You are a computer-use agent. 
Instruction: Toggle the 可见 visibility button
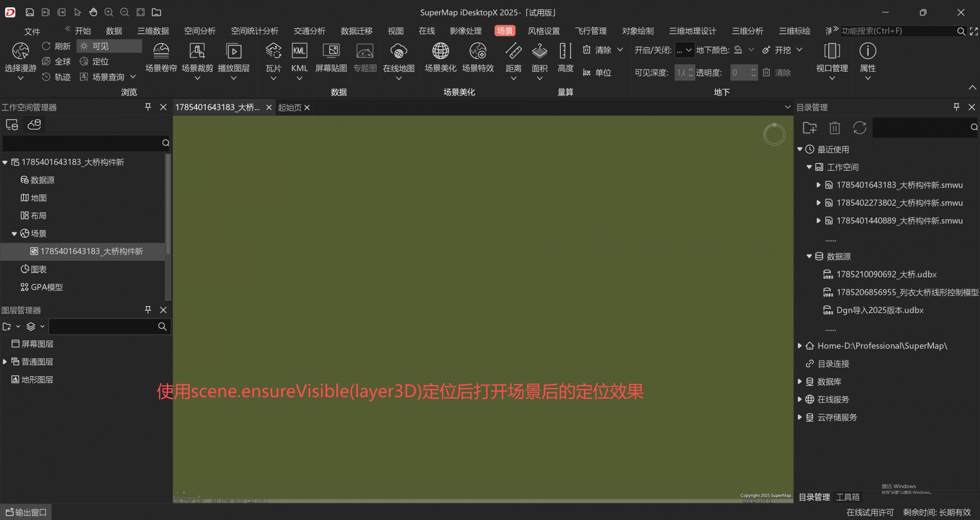(x=109, y=46)
